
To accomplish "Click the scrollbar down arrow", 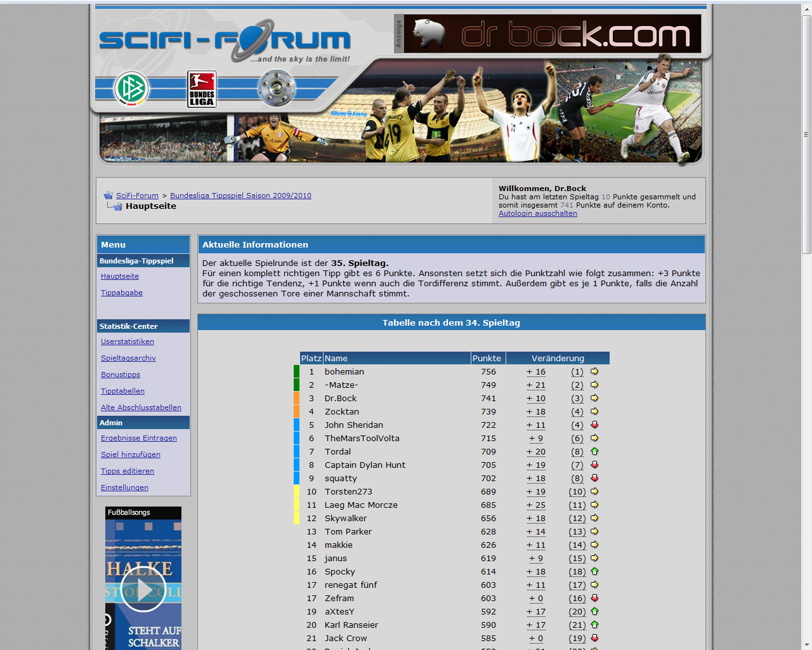I will point(806,644).
